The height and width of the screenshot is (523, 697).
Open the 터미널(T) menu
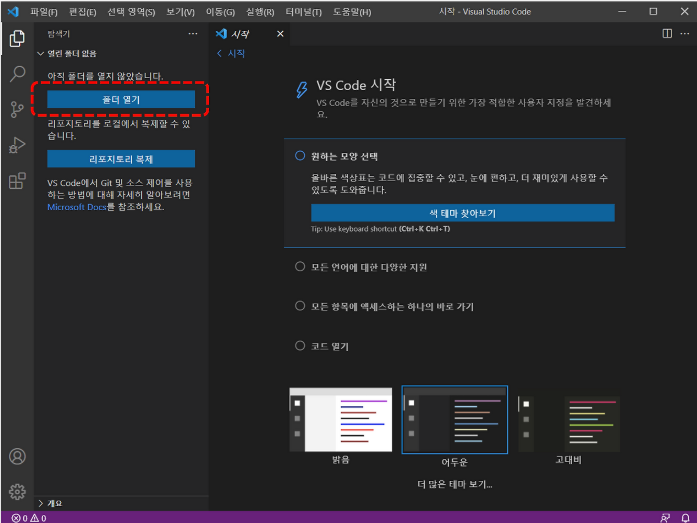click(304, 12)
